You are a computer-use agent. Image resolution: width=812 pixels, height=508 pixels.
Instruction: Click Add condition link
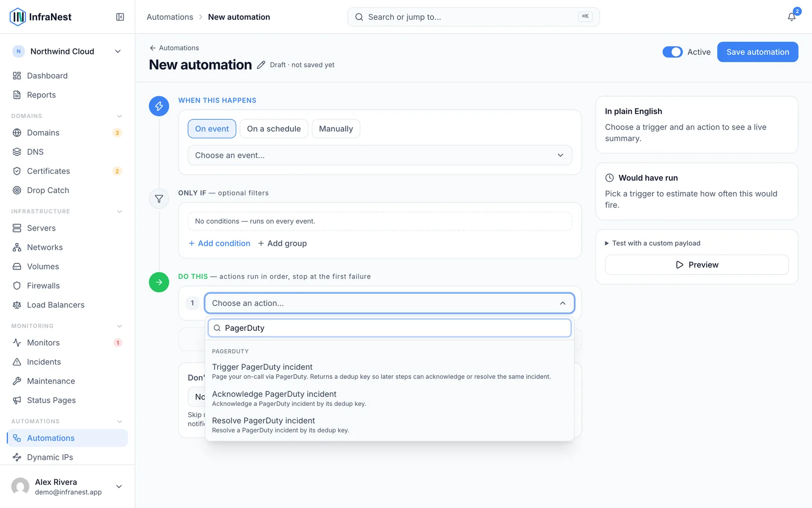[219, 243]
